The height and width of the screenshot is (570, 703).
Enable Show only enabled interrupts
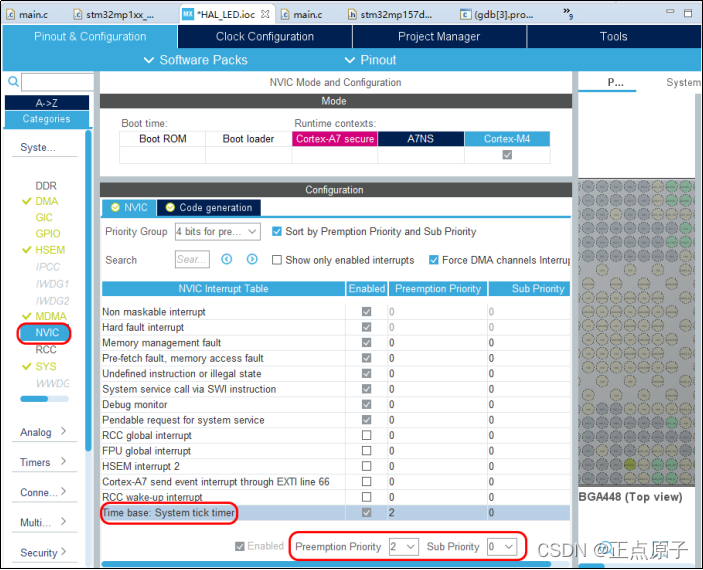pos(277,260)
